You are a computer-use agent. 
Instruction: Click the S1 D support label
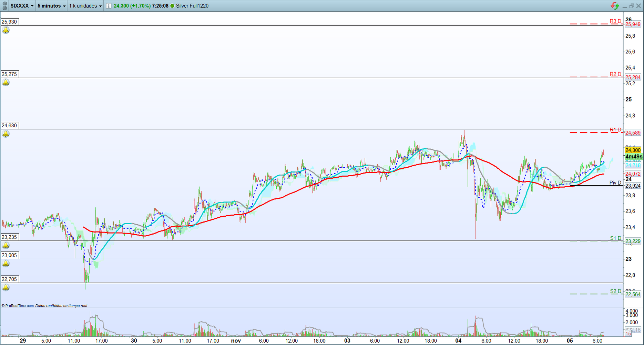tap(615, 238)
